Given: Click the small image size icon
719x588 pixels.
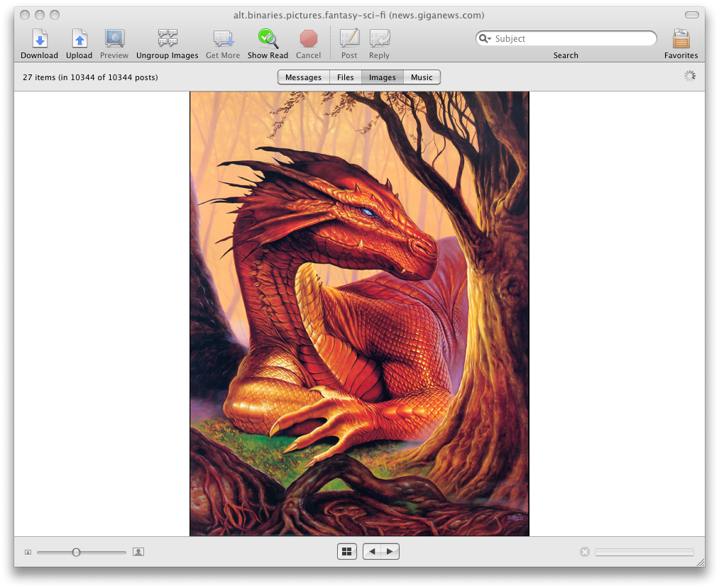Looking at the screenshot, I should point(28,553).
